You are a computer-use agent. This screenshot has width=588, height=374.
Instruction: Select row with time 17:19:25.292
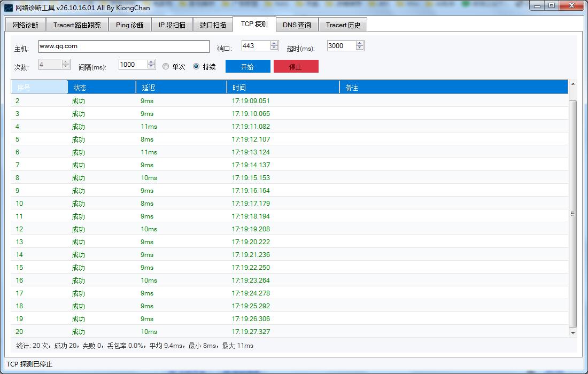click(289, 306)
